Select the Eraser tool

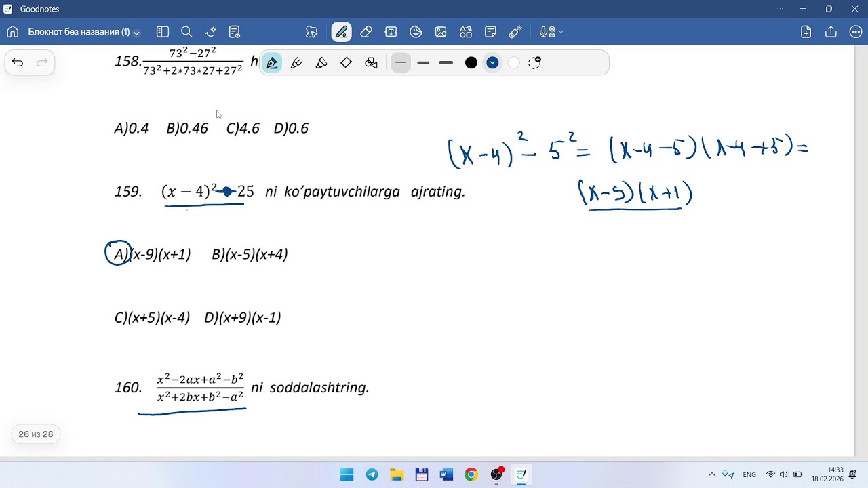(366, 32)
